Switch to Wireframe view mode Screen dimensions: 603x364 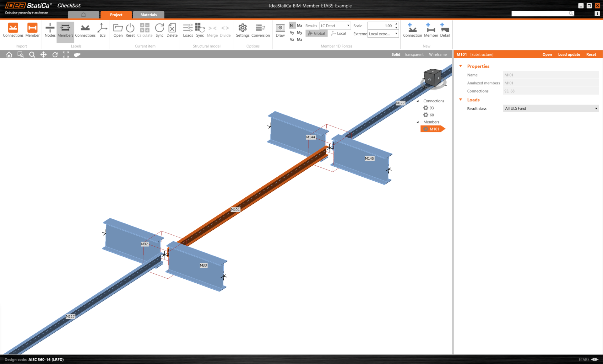point(437,55)
